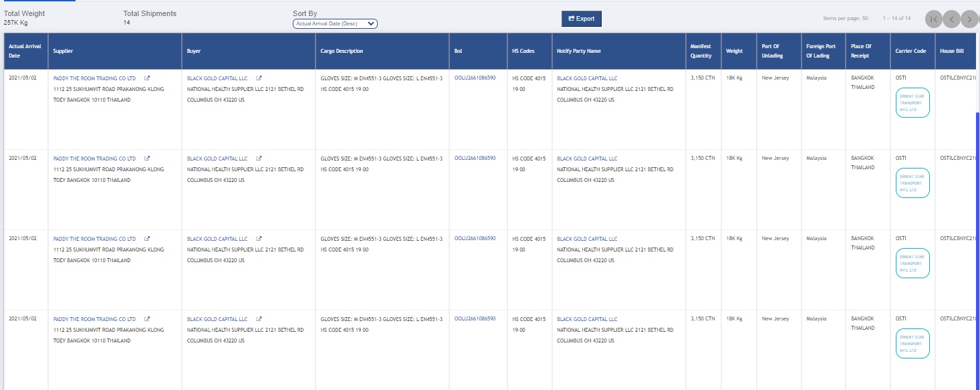Open Paddy The Room Trading supplier in third row
Viewport: 980px width, 390px height.
94,239
